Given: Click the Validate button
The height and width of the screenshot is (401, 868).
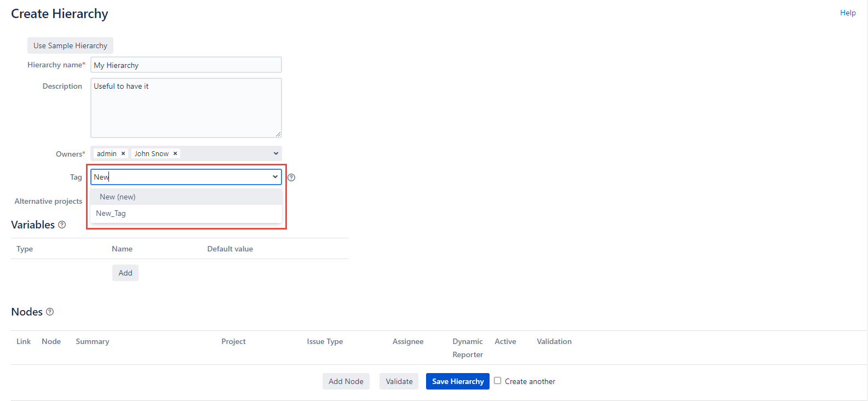Looking at the screenshot, I should pyautogui.click(x=399, y=381).
